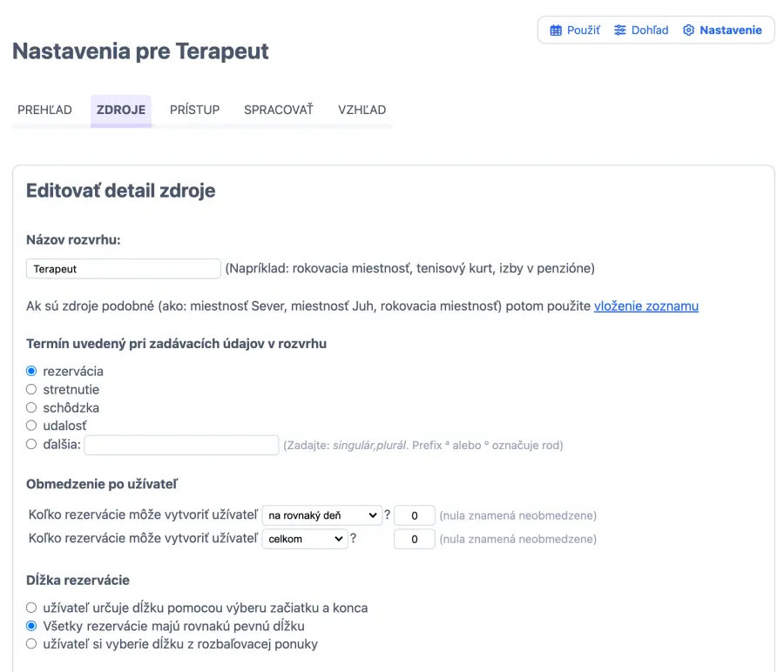Image resolution: width=784 pixels, height=672 pixels.
Task: Click the total reservation limit field
Action: (x=415, y=539)
